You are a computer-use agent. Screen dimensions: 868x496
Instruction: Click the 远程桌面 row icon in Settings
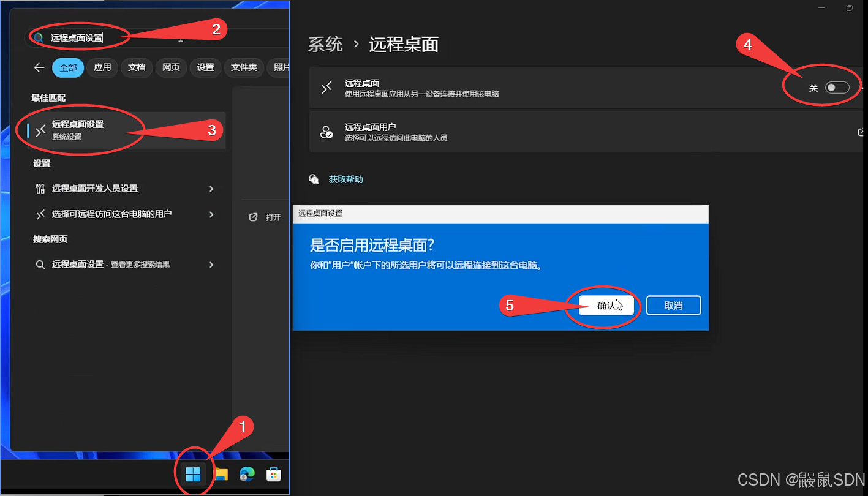327,88
